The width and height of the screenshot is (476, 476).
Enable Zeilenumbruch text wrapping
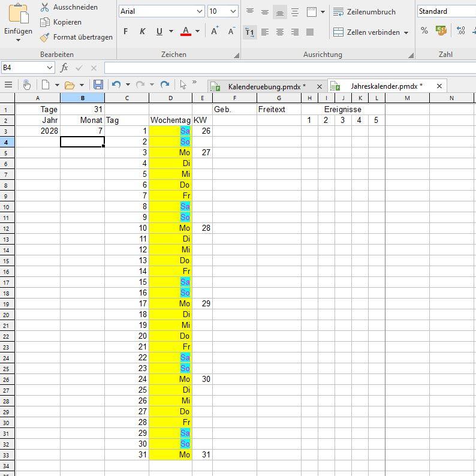click(364, 12)
